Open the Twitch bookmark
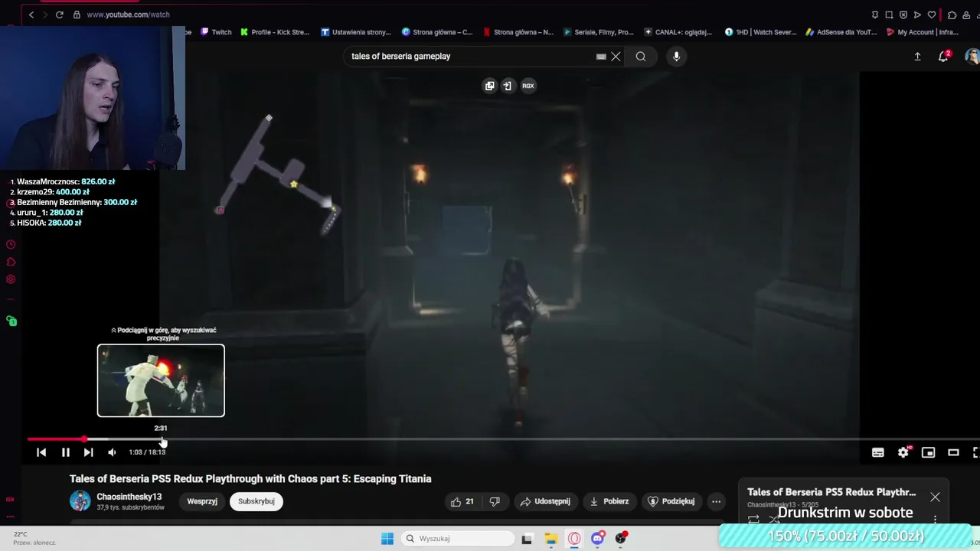The height and width of the screenshot is (551, 980). point(216,32)
